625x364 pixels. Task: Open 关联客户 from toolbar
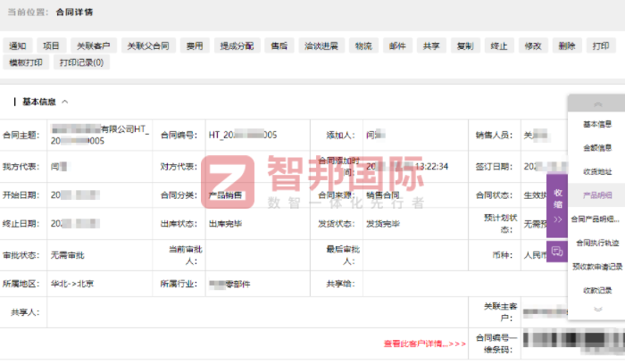pos(93,45)
